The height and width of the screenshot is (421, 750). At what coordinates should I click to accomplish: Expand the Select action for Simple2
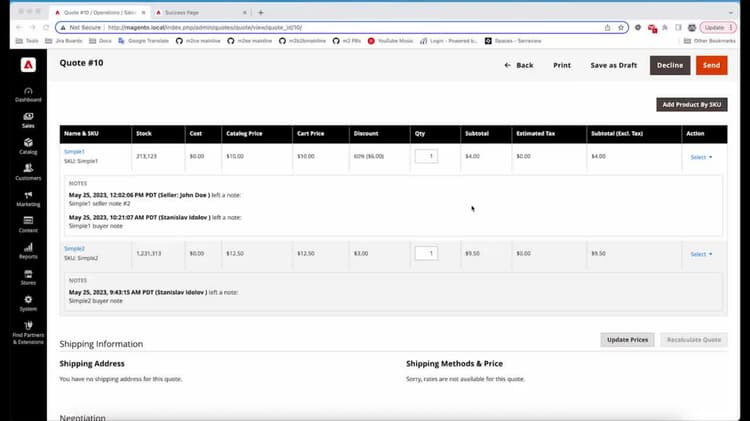[x=701, y=254]
